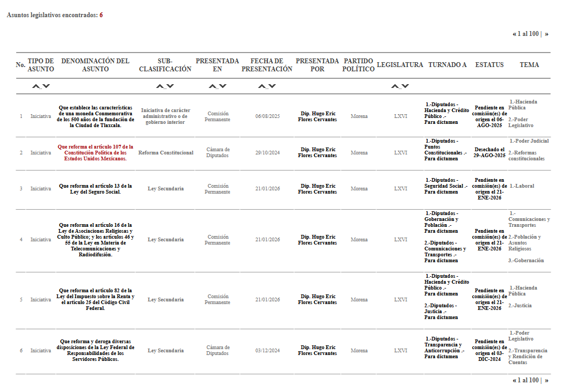Sort Sub-Clasificación ascending with up arrow
Image resolution: width=563 pixels, height=392 pixels.
pos(160,86)
